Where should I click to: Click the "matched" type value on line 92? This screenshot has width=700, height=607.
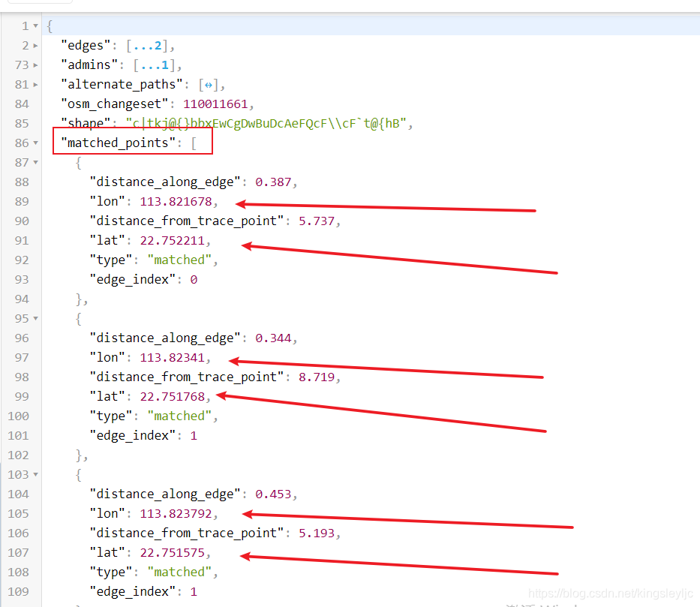[179, 260]
